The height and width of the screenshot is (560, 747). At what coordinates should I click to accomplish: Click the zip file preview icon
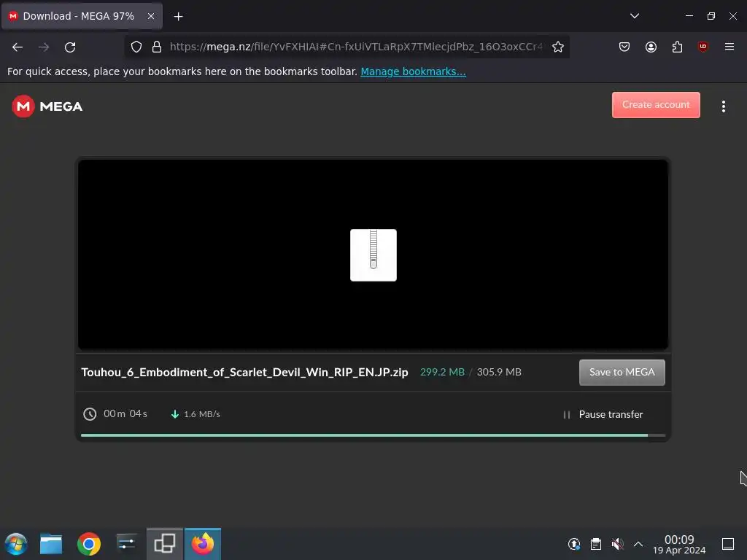coord(373,254)
